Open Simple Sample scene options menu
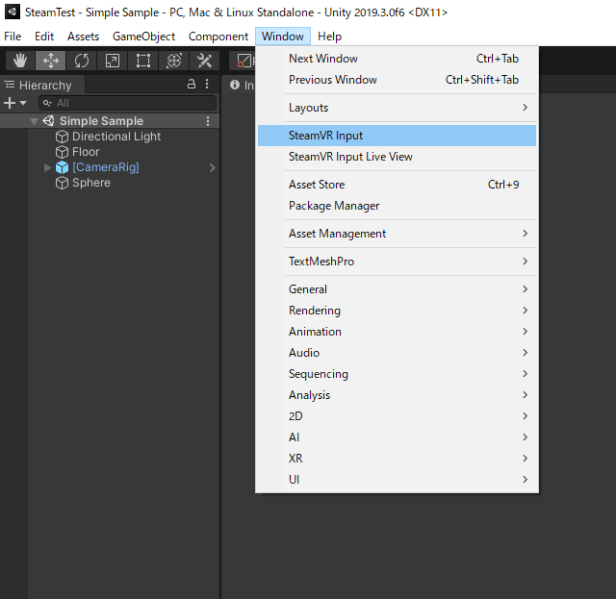 tap(208, 121)
